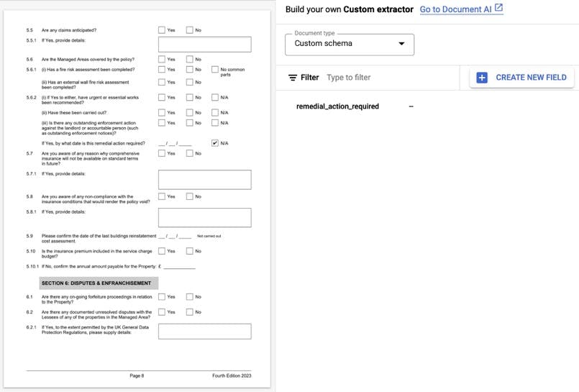Select the remedial_action_required field row
The image size is (579, 392).
coord(355,106)
